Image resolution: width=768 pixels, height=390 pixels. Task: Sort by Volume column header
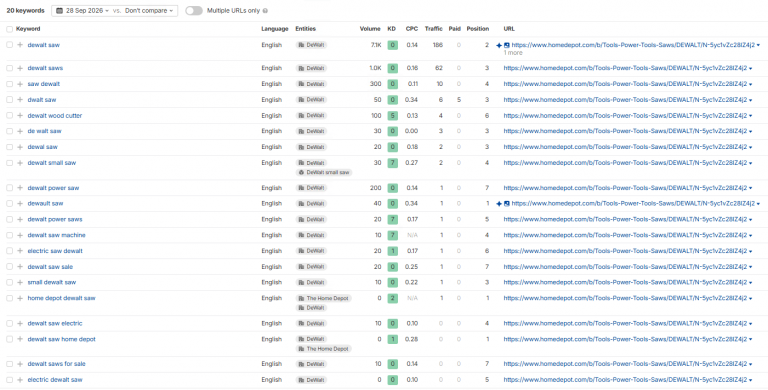pyautogui.click(x=370, y=29)
